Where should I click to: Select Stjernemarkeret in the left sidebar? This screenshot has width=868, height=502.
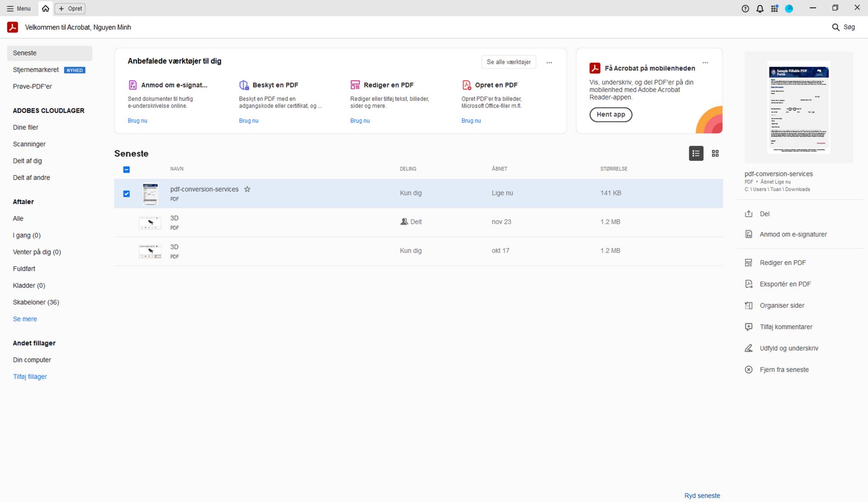(x=36, y=70)
